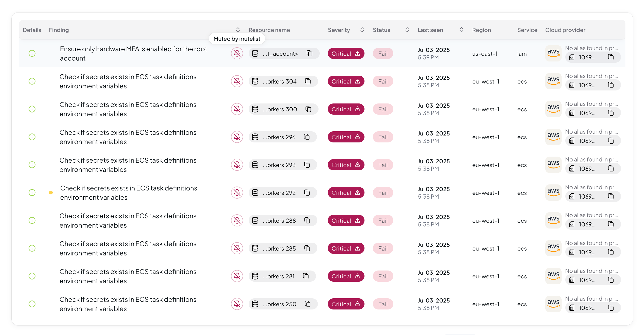Copy resource name ...orkers:281
Viewport: 644px width, 335px height.
click(306, 276)
